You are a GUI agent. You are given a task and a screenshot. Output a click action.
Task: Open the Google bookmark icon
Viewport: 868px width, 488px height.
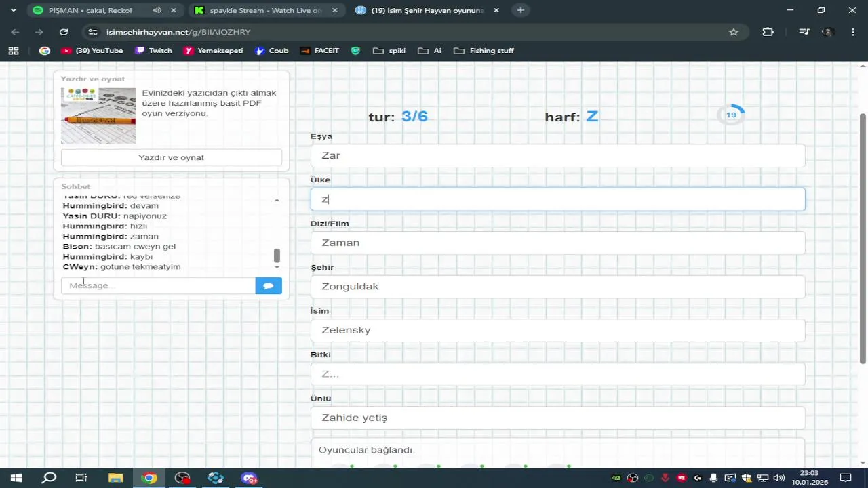pyautogui.click(x=45, y=51)
